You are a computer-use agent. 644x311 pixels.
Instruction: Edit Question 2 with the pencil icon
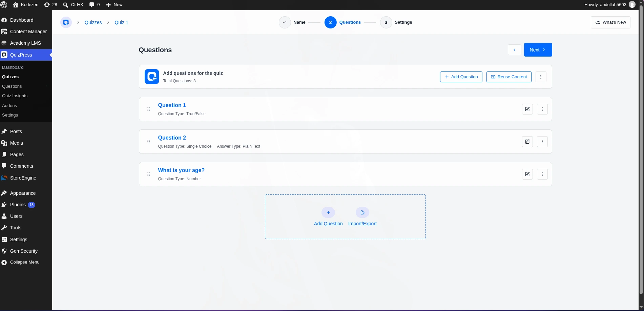(527, 142)
